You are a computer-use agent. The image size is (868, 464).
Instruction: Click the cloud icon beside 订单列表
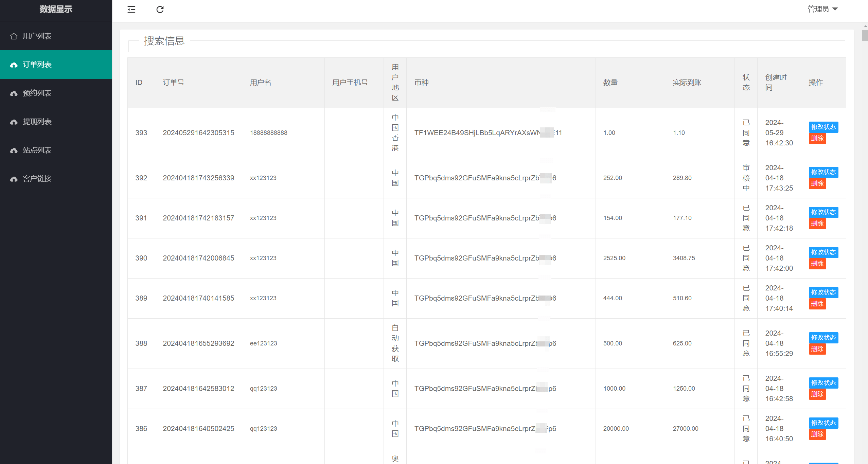(x=14, y=65)
